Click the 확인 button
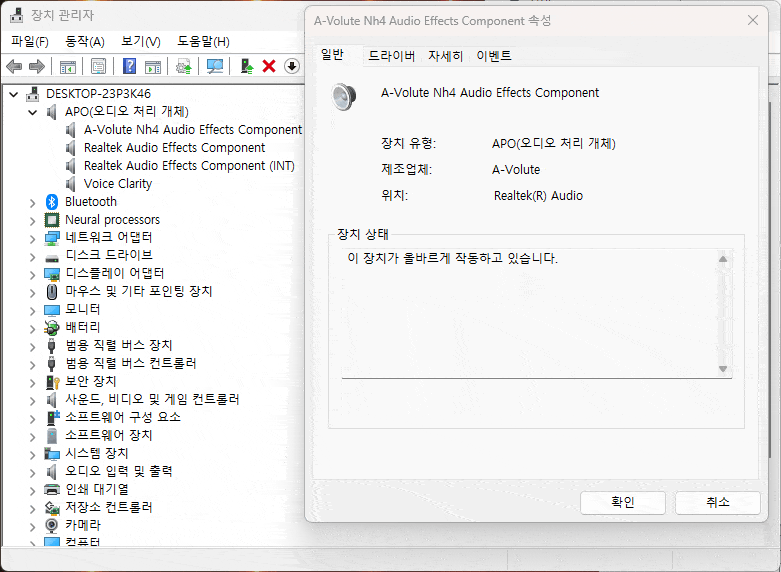Viewport: 781px width, 572px height. click(x=623, y=502)
